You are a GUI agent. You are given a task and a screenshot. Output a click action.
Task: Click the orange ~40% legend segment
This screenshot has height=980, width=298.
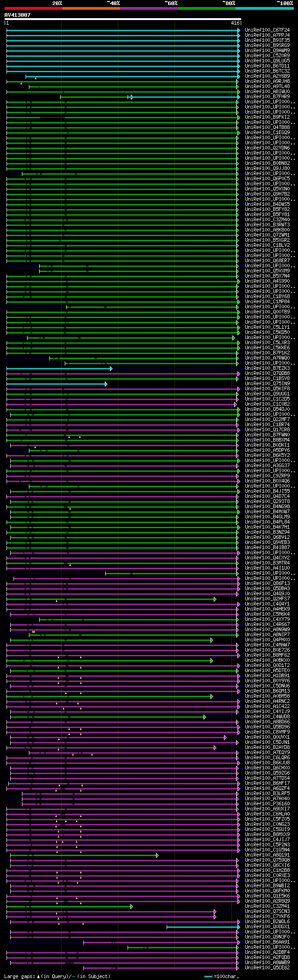[x=91, y=8]
